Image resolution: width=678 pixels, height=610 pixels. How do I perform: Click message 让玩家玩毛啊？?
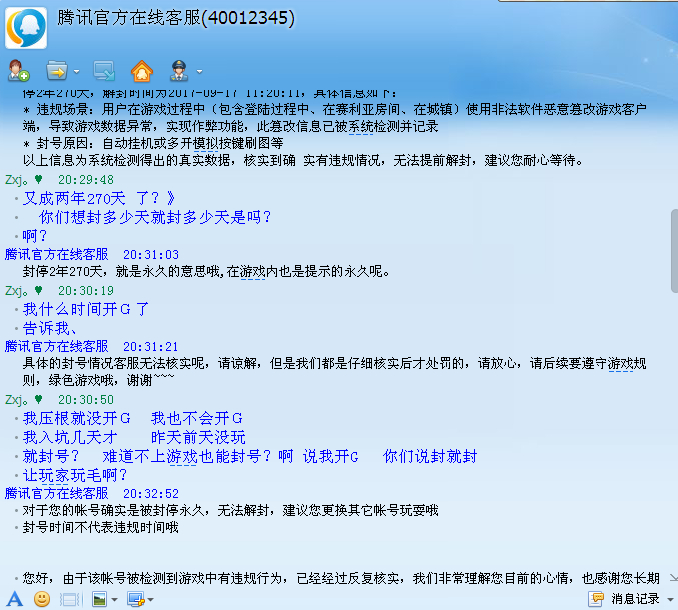click(x=75, y=475)
